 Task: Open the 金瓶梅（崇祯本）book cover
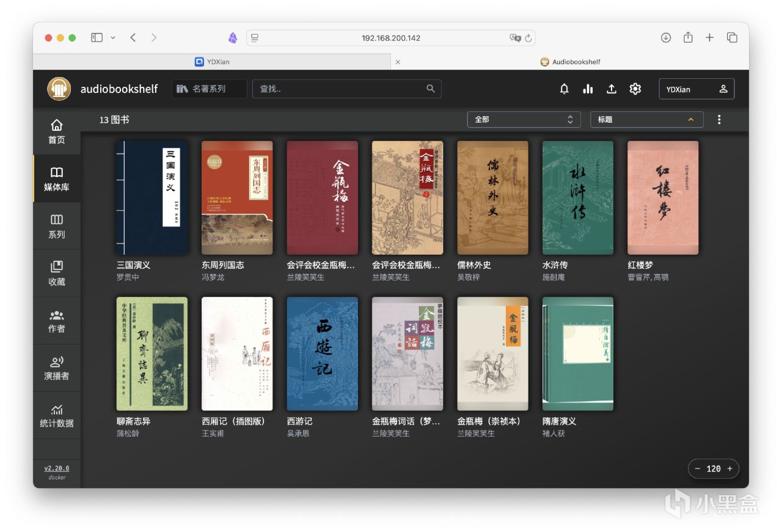(493, 354)
